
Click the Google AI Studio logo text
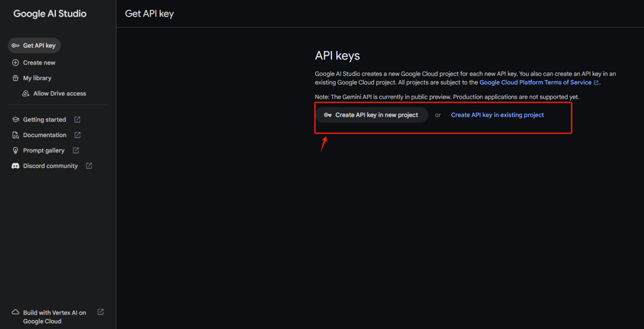pyautogui.click(x=50, y=14)
